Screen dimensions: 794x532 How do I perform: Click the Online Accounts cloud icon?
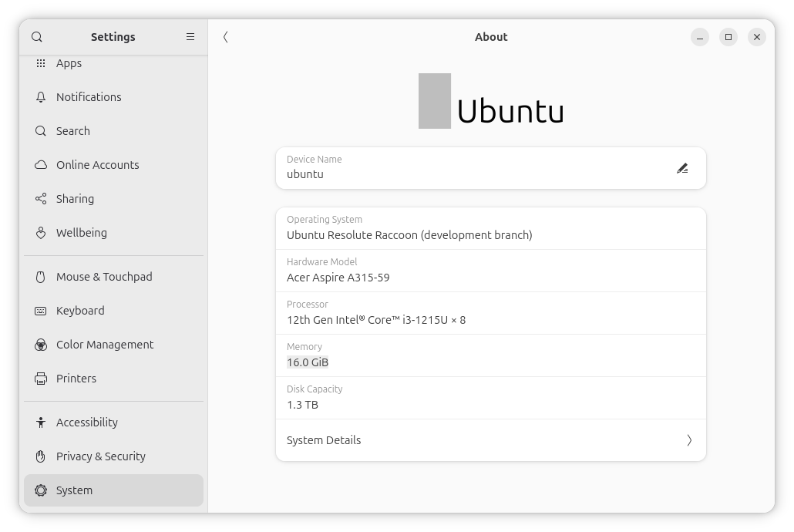41,165
